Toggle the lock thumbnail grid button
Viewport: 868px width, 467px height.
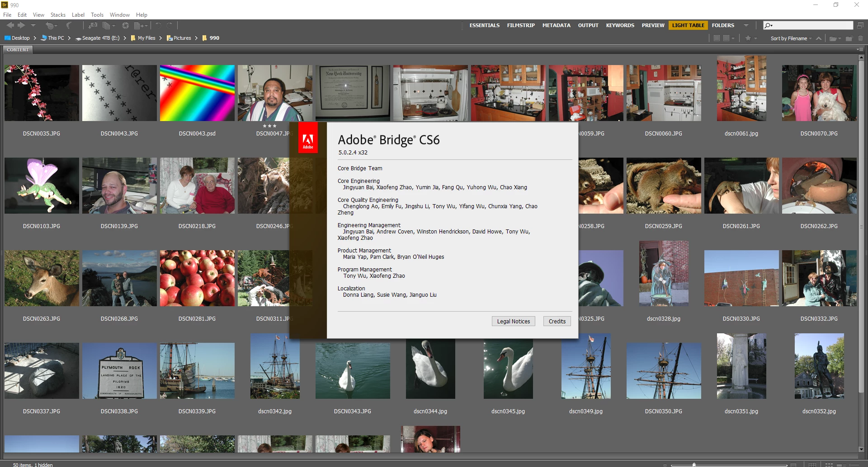[x=812, y=465]
